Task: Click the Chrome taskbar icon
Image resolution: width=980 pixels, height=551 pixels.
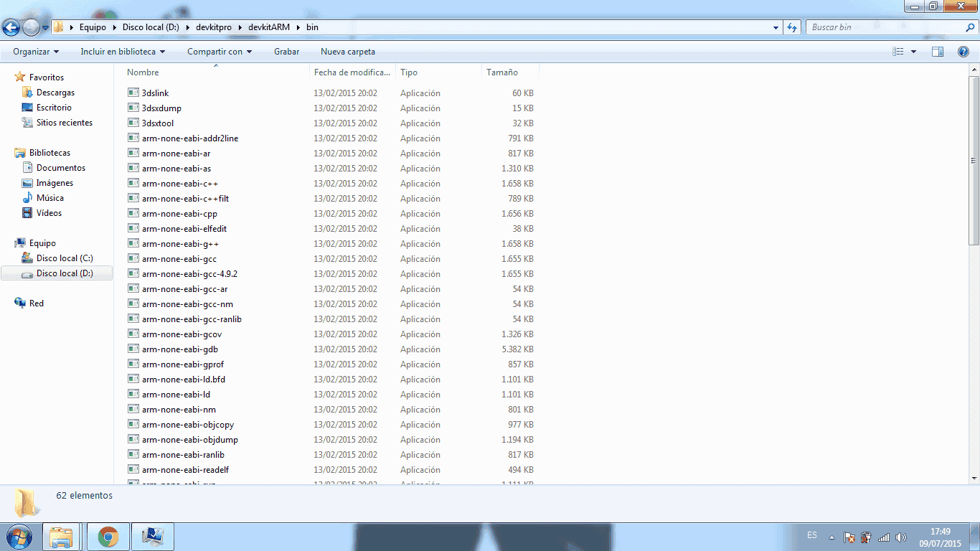Action: (108, 537)
